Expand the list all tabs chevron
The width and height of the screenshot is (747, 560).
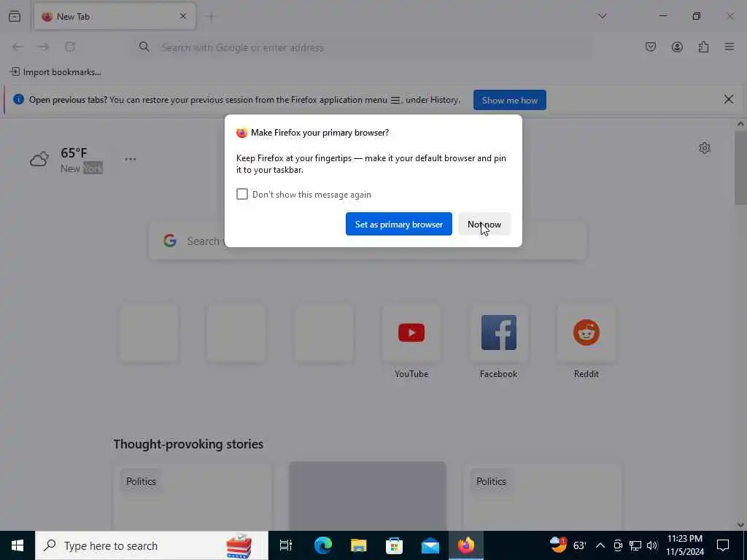pos(602,16)
